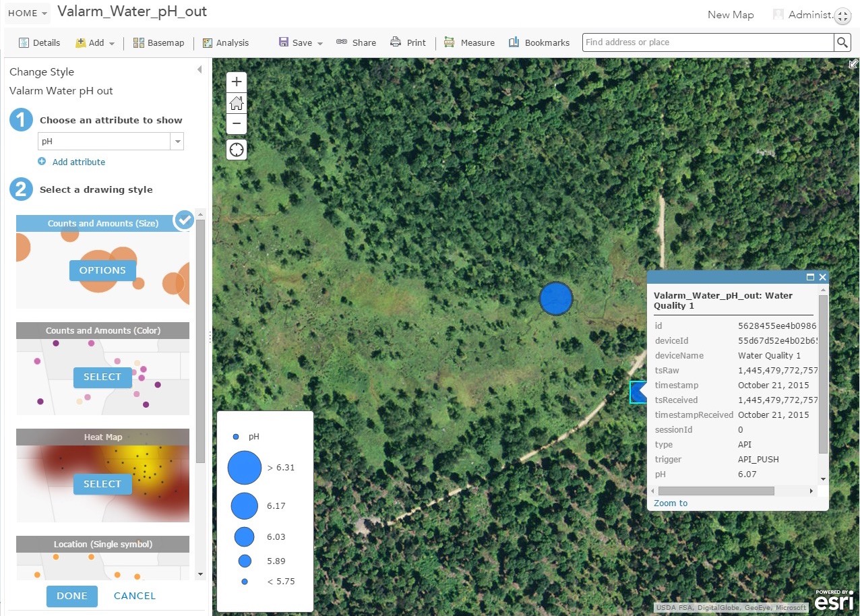Collapse the Change Style side panel
The height and width of the screenshot is (616, 860).
point(199,70)
